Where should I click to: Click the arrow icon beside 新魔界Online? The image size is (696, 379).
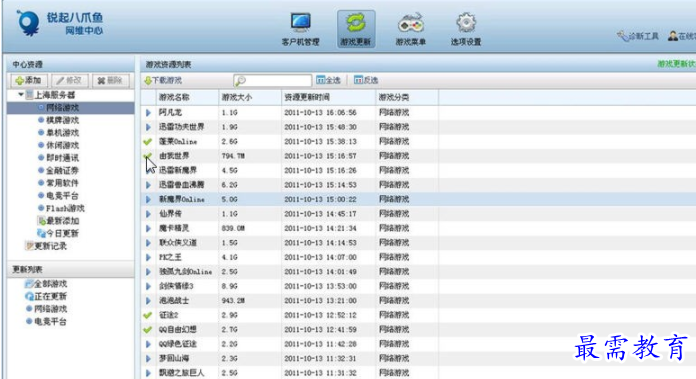[x=148, y=199]
